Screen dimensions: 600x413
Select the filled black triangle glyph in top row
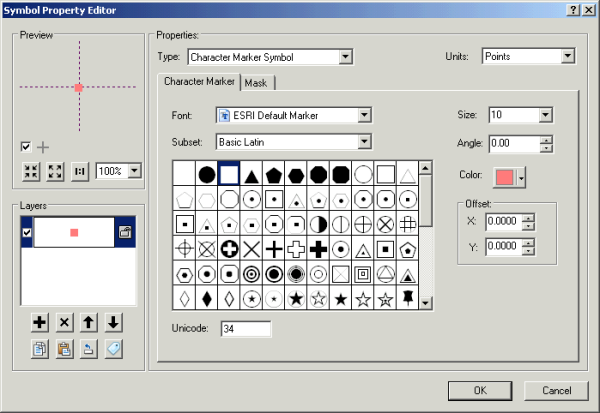251,175
